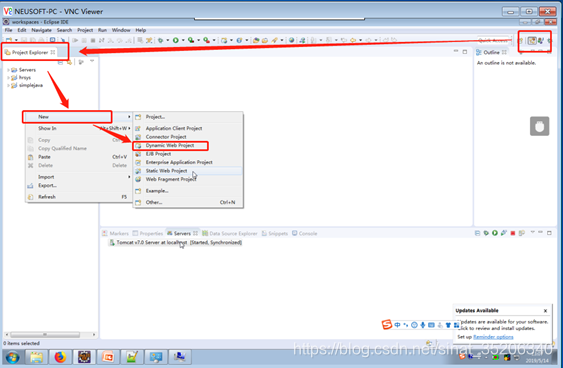This screenshot has width=563, height=368.
Task: Click the Publish to server icon in Servers view
Action: (x=522, y=233)
